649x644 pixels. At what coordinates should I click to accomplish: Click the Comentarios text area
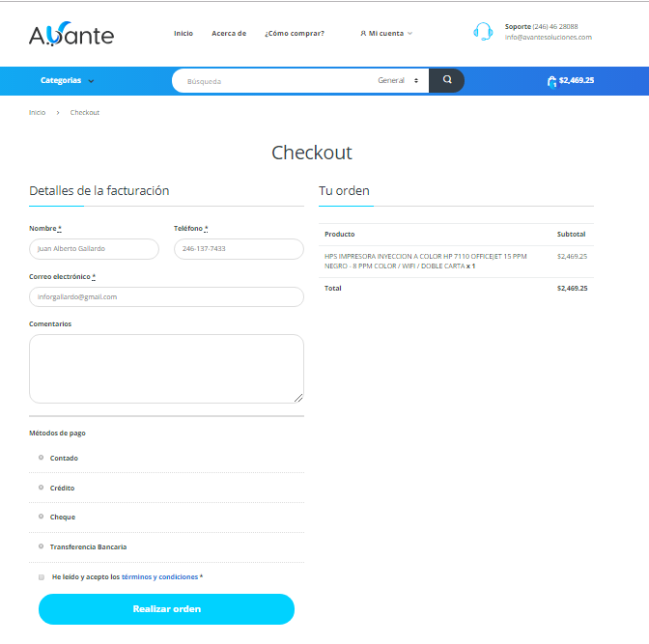pos(166,368)
